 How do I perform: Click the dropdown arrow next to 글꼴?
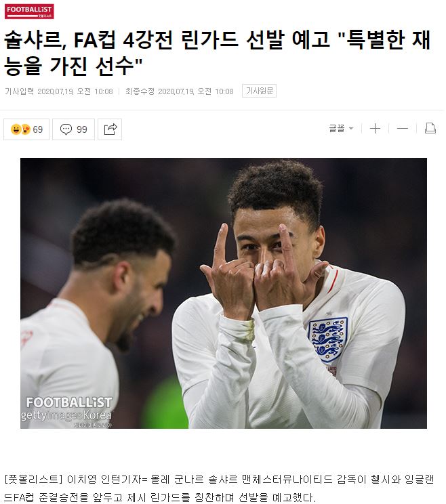pyautogui.click(x=351, y=129)
